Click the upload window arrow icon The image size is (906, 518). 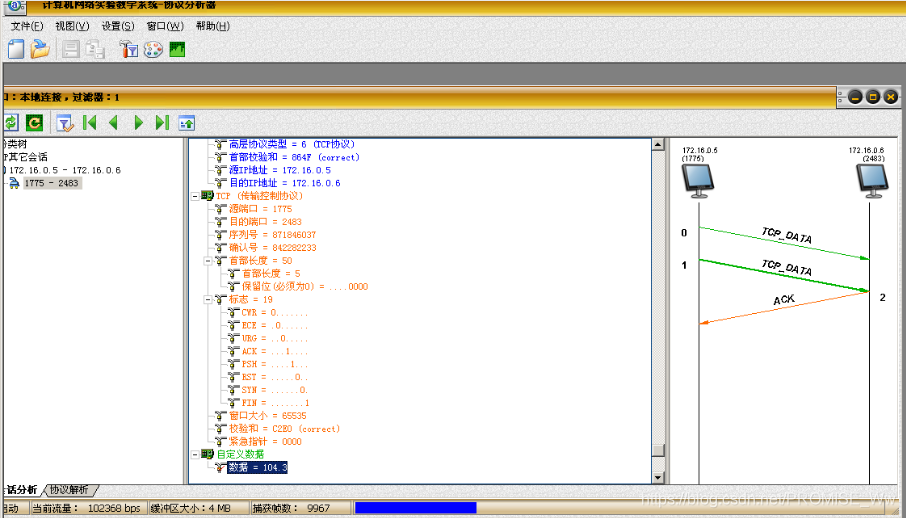(187, 123)
